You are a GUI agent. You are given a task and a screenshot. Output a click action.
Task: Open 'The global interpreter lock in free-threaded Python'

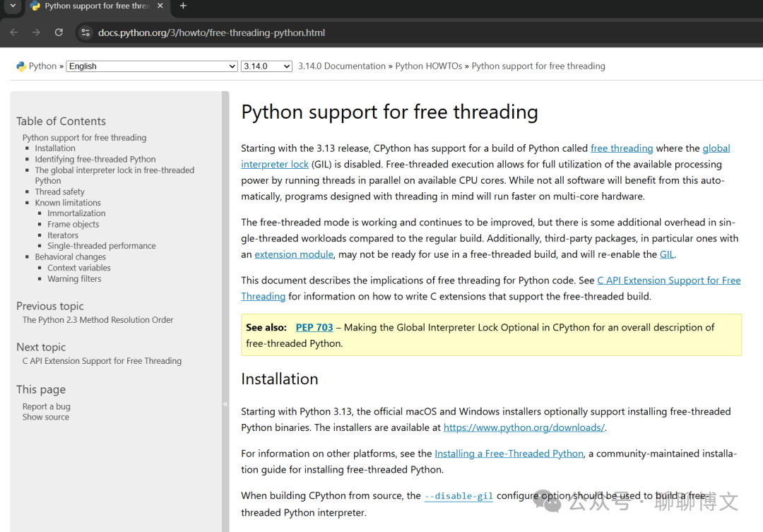114,175
